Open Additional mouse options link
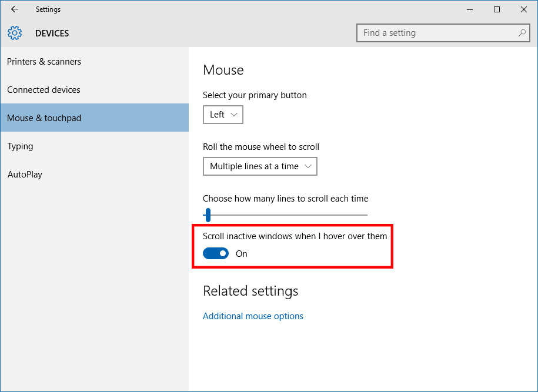 (x=253, y=316)
